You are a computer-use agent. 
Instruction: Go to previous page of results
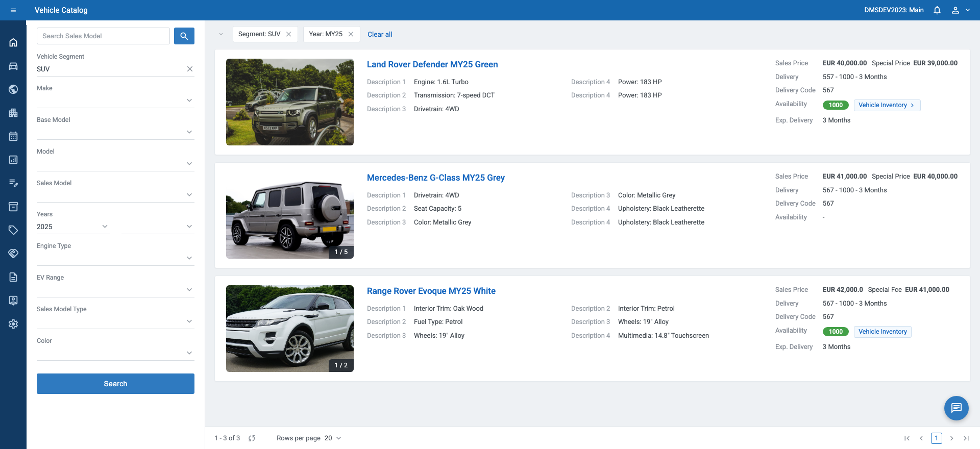point(921,438)
